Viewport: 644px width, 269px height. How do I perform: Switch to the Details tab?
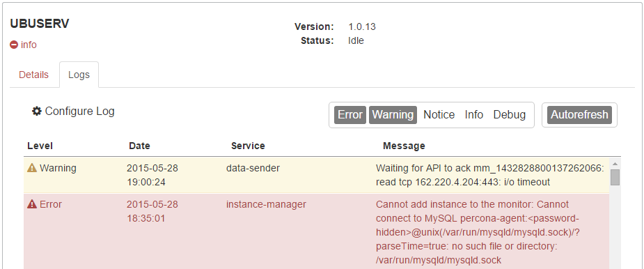pyautogui.click(x=33, y=75)
